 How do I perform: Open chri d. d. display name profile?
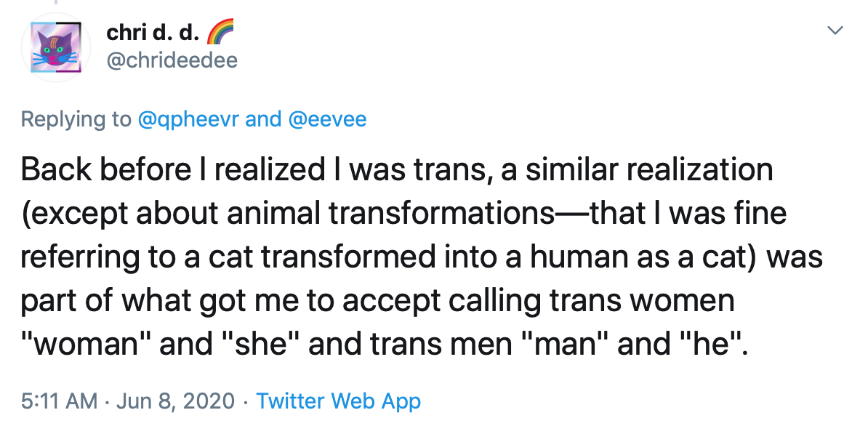coord(152,33)
